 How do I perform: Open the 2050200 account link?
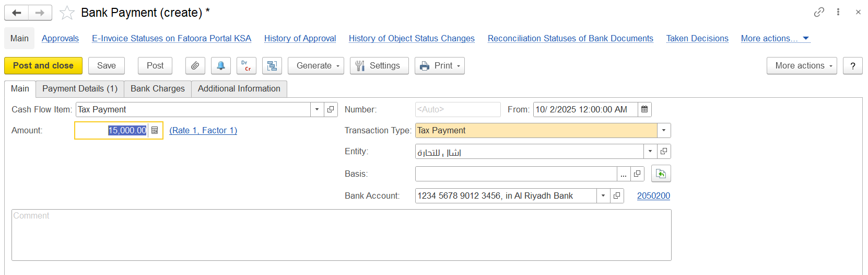coord(653,196)
